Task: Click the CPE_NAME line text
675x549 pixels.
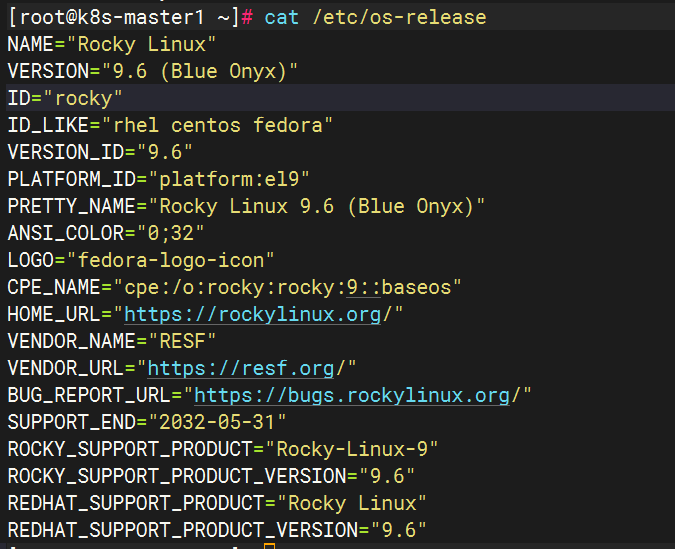Action: pos(235,288)
